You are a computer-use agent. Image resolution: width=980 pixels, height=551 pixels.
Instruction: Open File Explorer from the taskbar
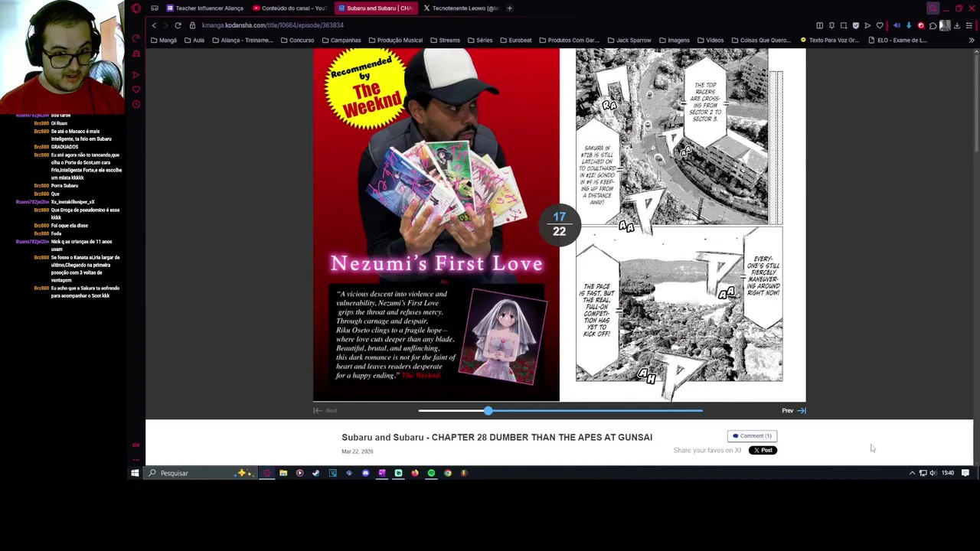coord(283,473)
